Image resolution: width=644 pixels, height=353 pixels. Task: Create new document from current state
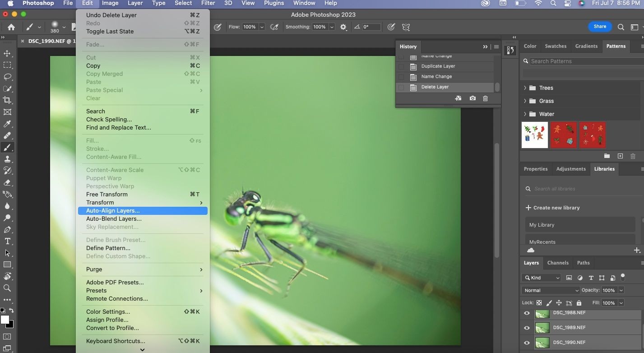click(x=458, y=98)
